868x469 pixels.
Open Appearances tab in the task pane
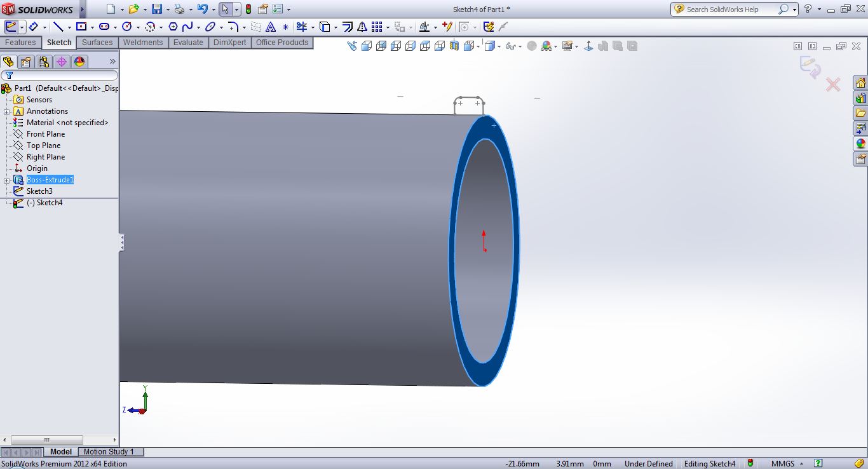click(x=860, y=144)
